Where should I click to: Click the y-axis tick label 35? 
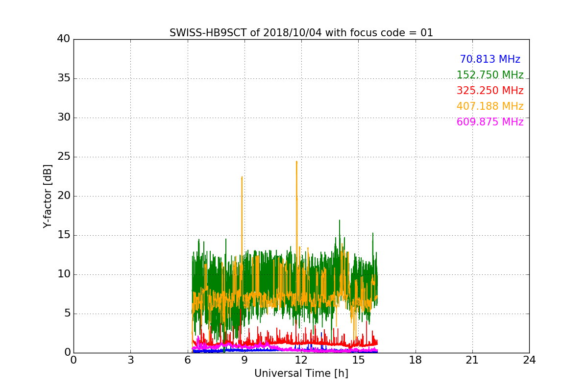pyautogui.click(x=64, y=78)
